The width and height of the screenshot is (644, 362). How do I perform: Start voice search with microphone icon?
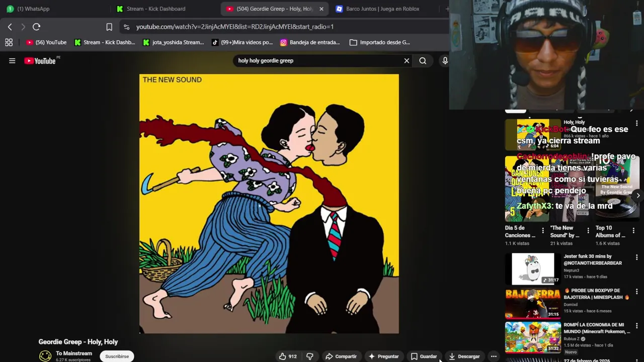[445, 61]
